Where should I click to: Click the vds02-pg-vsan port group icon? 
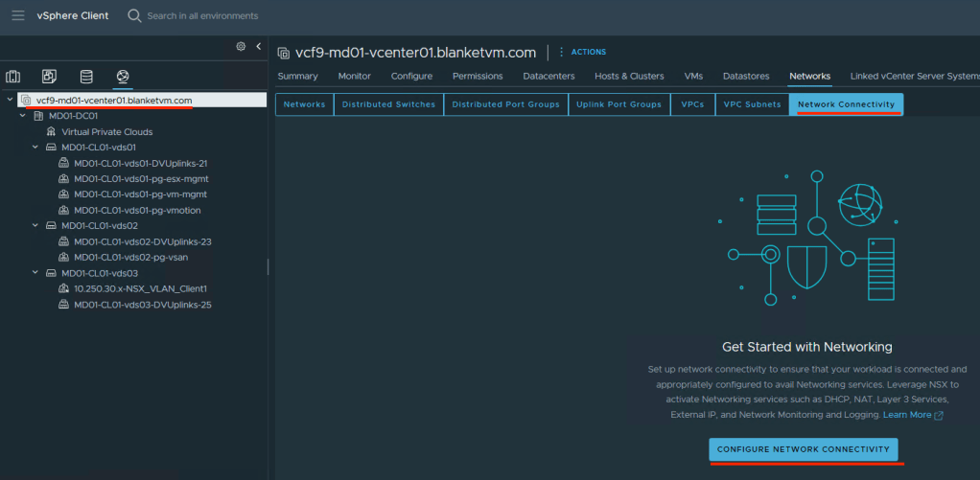pos(63,257)
